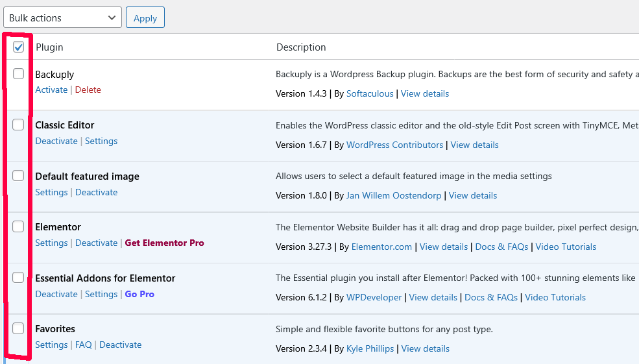Open Elementor Settings link
Screen dimensions: 639x364
[x=51, y=243]
